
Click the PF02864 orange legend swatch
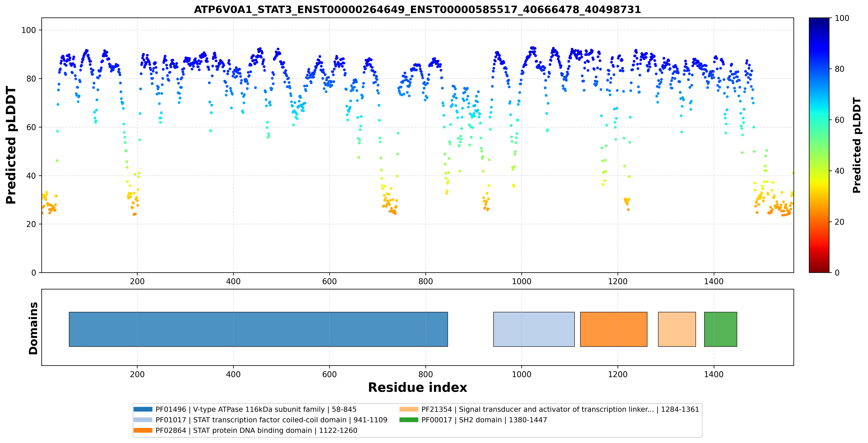coord(143,430)
